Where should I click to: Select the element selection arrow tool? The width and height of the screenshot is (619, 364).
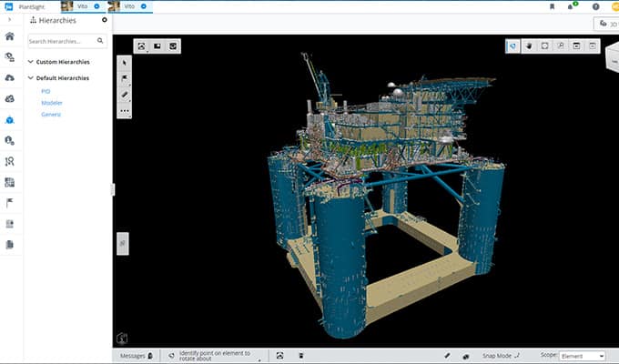125,63
